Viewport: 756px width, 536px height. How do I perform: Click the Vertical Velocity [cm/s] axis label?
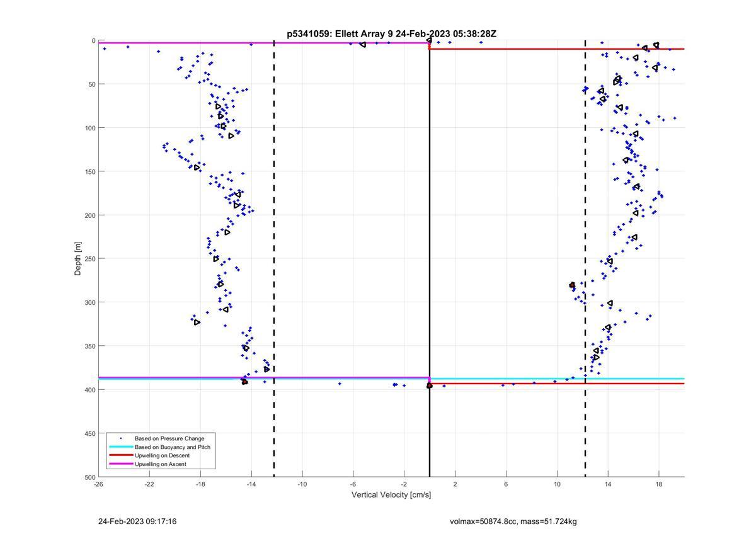pos(391,495)
